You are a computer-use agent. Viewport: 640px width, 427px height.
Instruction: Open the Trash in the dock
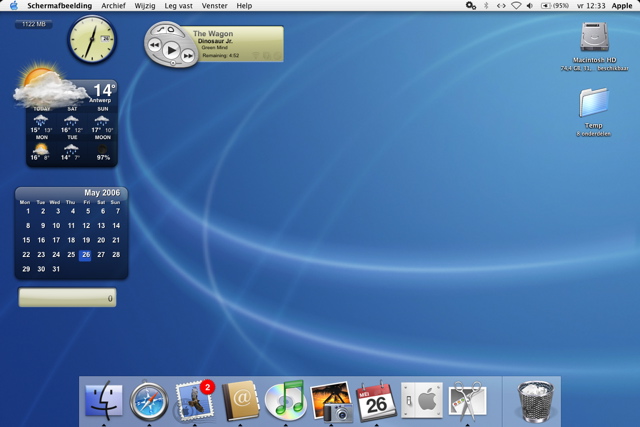coord(532,401)
